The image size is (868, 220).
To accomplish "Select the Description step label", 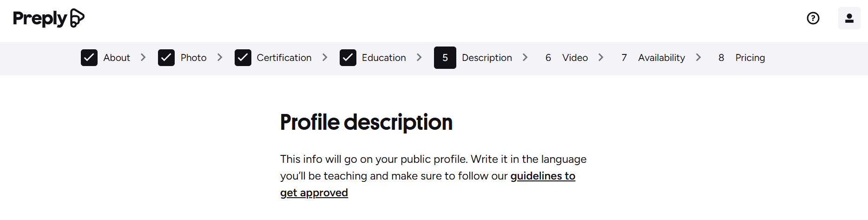I will click(487, 58).
